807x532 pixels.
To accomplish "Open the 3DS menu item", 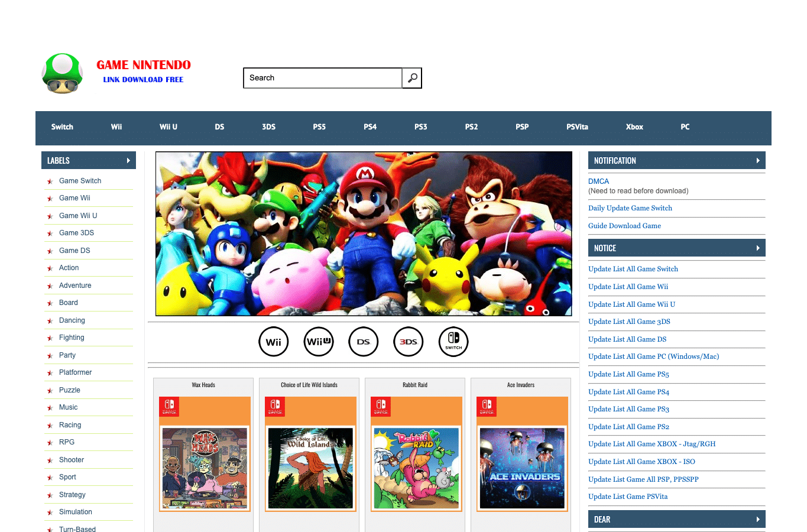I will click(x=269, y=127).
